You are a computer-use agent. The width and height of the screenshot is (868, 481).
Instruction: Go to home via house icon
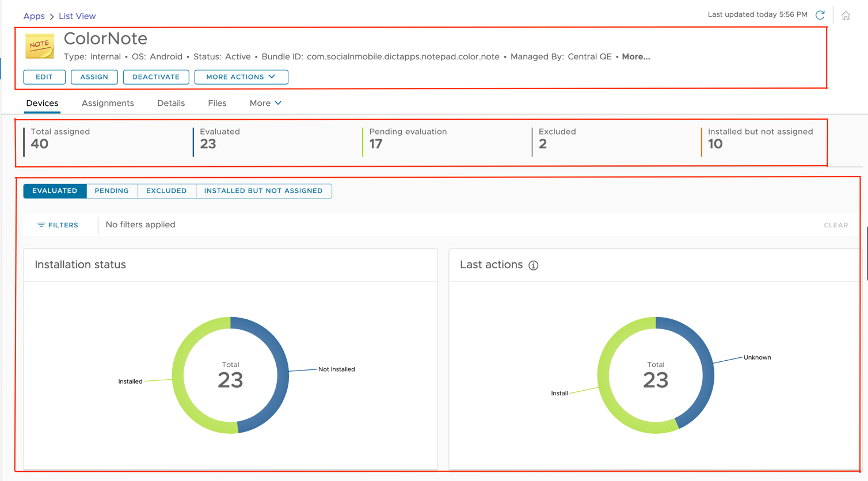click(x=846, y=16)
